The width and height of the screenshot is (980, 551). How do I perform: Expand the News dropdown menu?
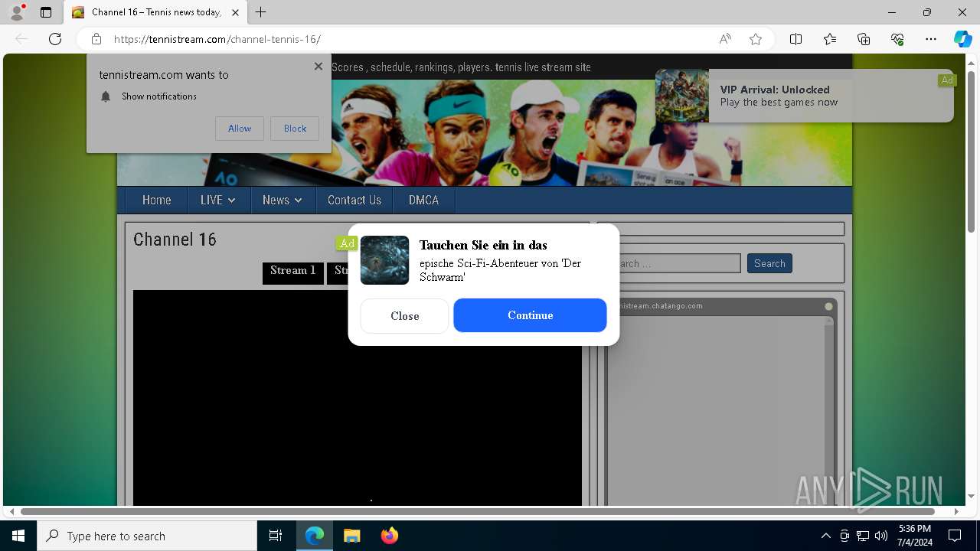[x=283, y=200]
